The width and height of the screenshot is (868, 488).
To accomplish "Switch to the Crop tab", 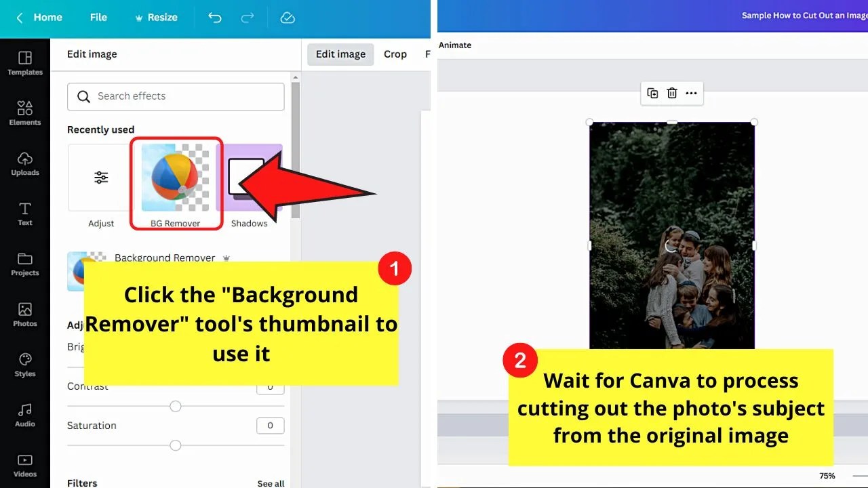I will point(395,54).
